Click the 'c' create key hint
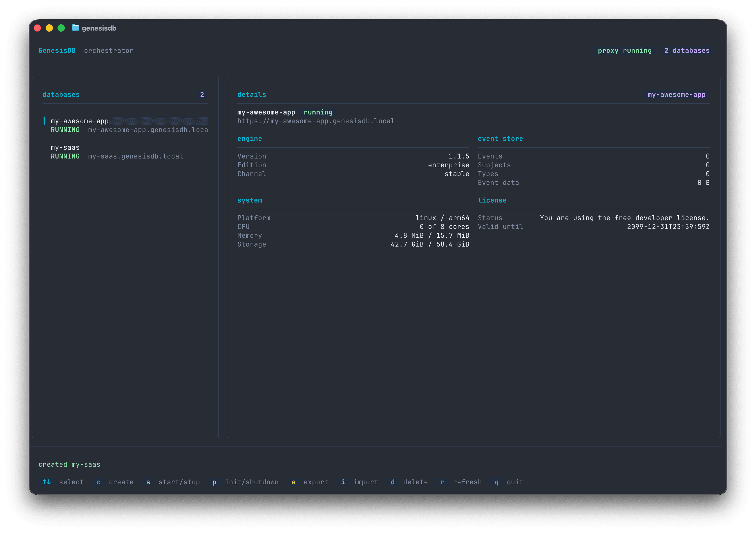This screenshot has height=533, width=756. 98,482
